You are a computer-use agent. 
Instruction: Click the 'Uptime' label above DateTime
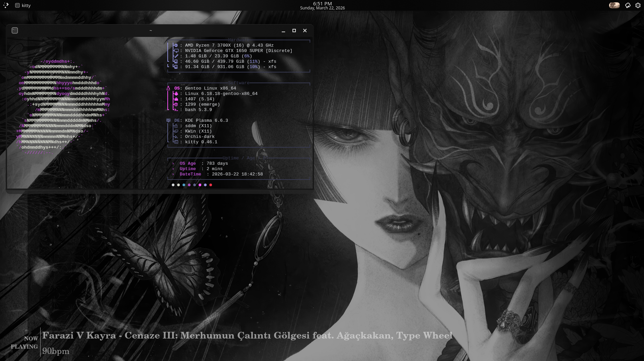(188, 169)
